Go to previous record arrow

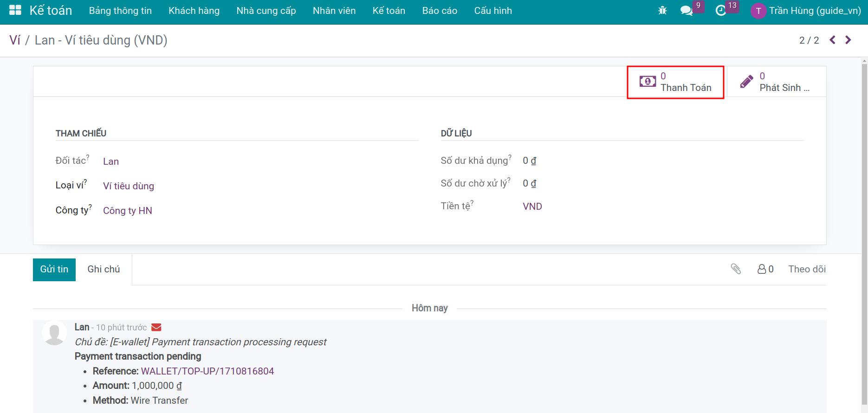[833, 40]
